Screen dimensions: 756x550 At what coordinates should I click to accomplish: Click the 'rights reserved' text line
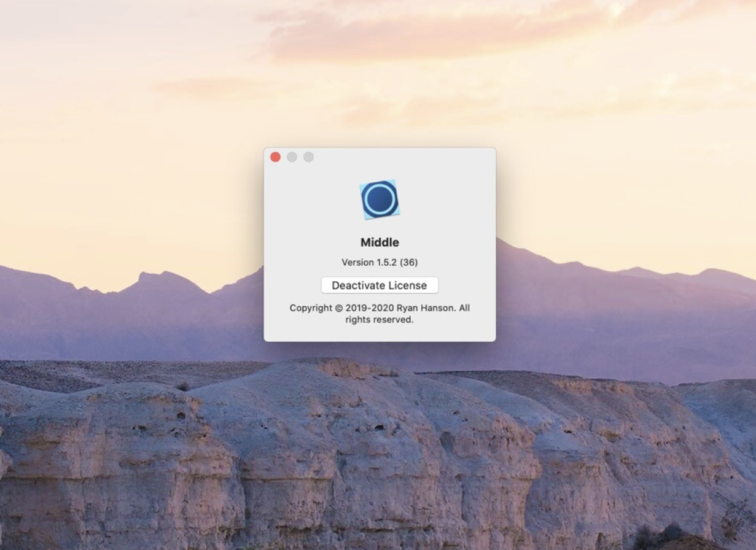[x=378, y=319]
